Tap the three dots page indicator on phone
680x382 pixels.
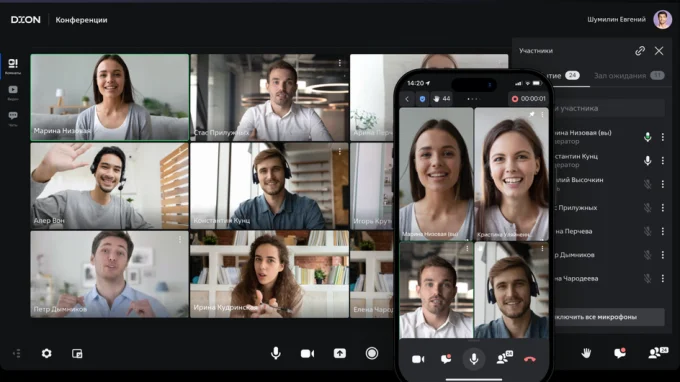pos(474,99)
